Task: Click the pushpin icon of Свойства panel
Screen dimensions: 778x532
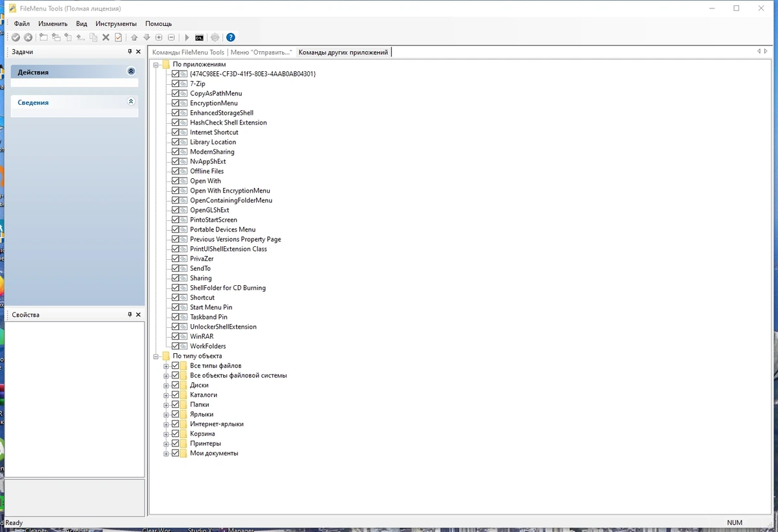Action: [130, 315]
